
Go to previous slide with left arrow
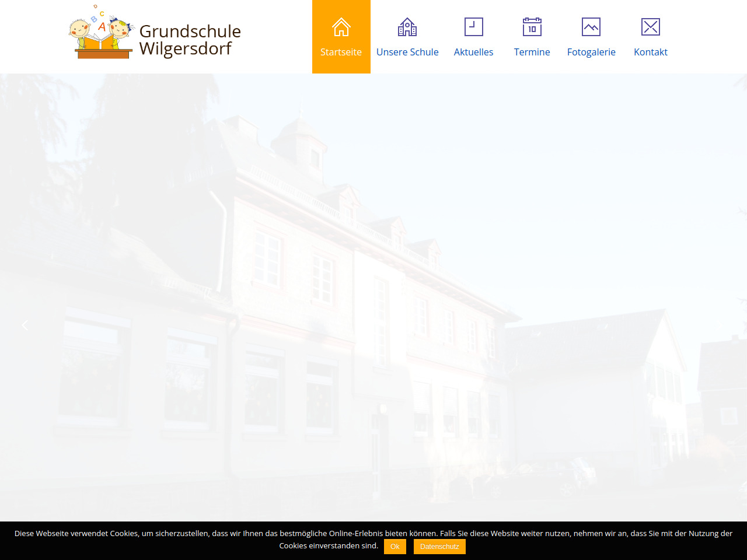(x=25, y=325)
